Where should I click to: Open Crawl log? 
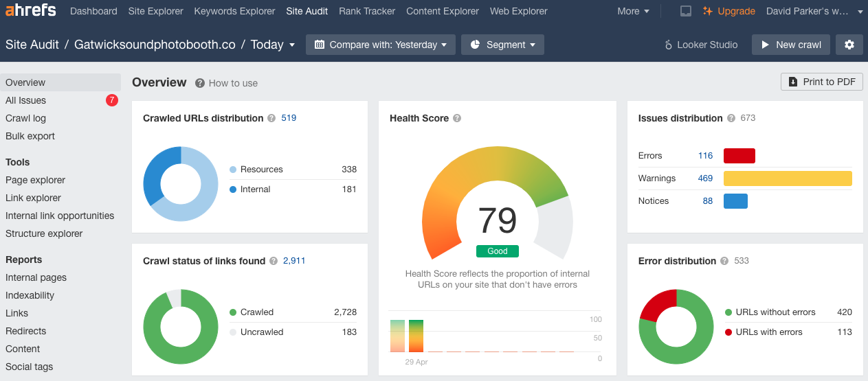point(25,118)
